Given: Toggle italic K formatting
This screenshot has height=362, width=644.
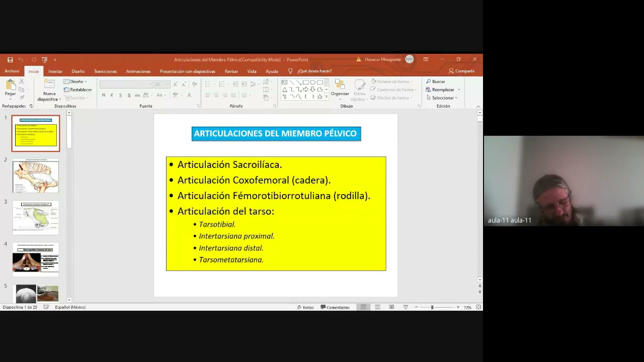Looking at the screenshot, I should (x=112, y=95).
